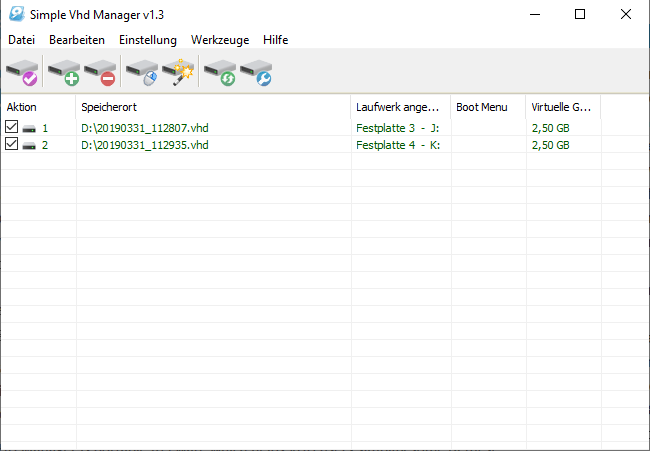Sort by the Aktion column header
The width and height of the screenshot is (650, 451).
(38, 107)
